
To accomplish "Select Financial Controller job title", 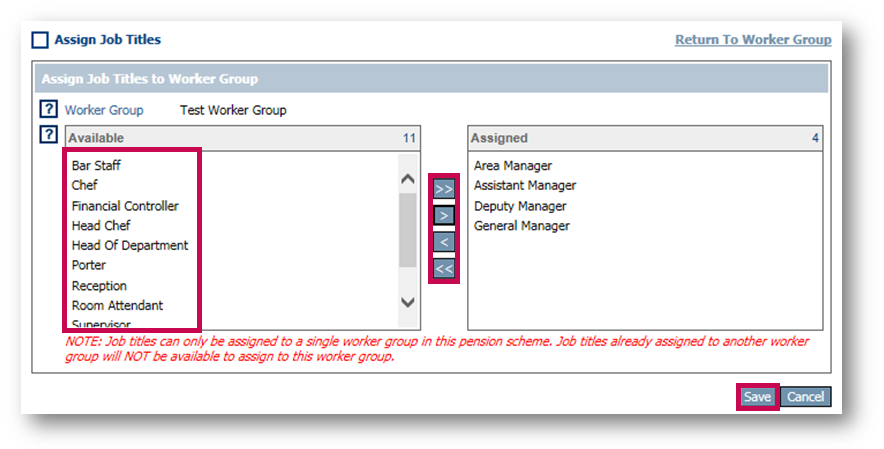I will (x=125, y=206).
